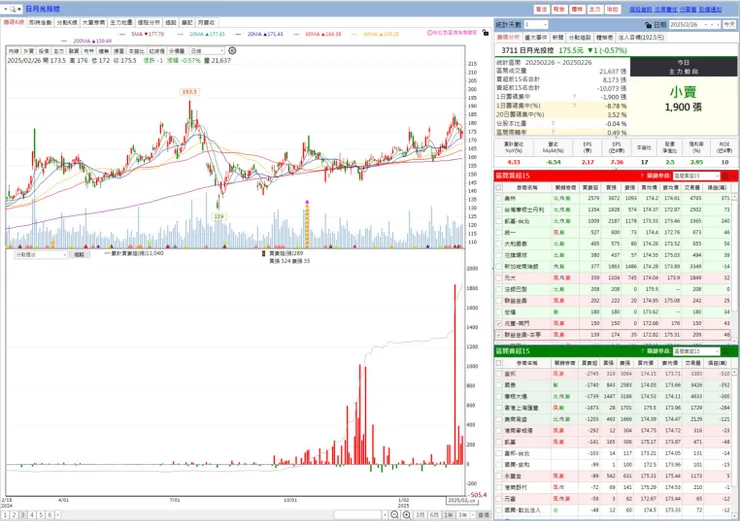Click the 193.5 high price label
The width and height of the screenshot is (740, 521).
coord(189,92)
